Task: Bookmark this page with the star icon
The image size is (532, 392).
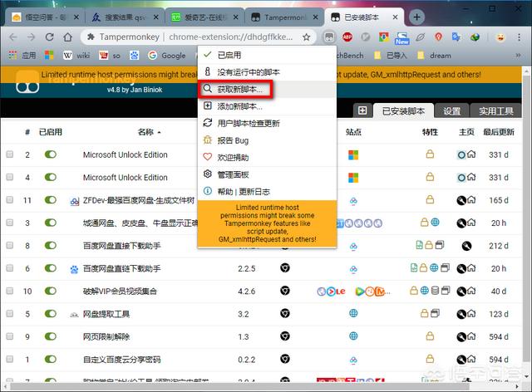Action: tap(307, 37)
